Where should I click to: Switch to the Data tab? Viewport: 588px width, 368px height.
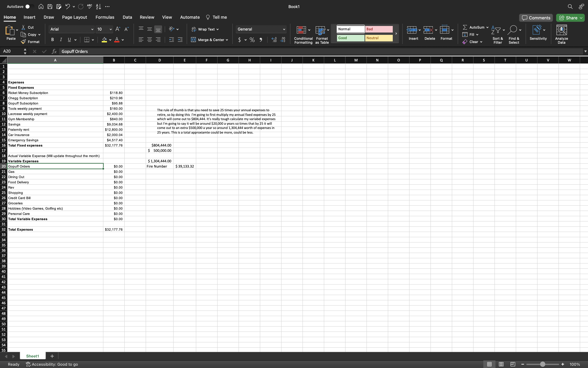(127, 17)
